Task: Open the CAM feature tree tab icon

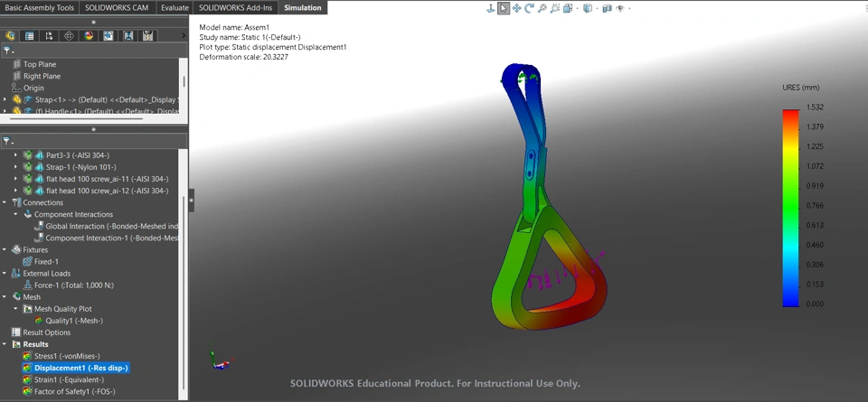Action: (x=108, y=35)
